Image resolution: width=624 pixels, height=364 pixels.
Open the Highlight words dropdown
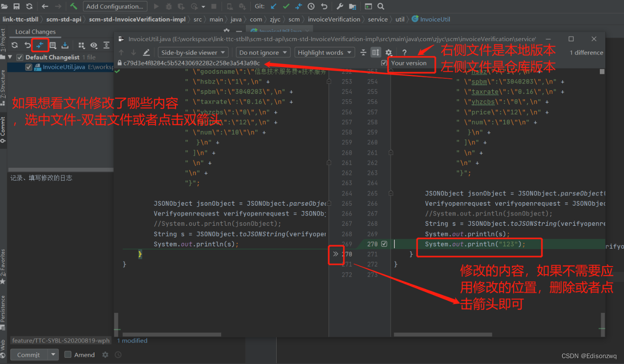[x=325, y=52]
